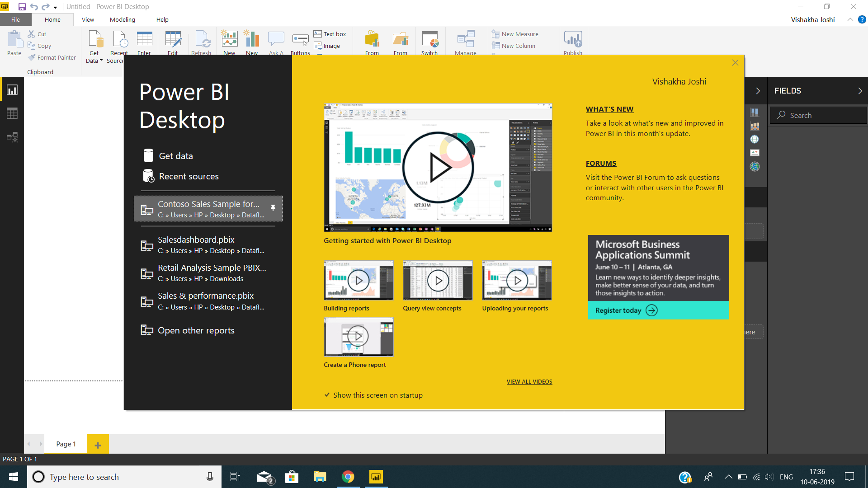The height and width of the screenshot is (488, 868).
Task: Click the Save icon in title bar
Action: pos(22,7)
